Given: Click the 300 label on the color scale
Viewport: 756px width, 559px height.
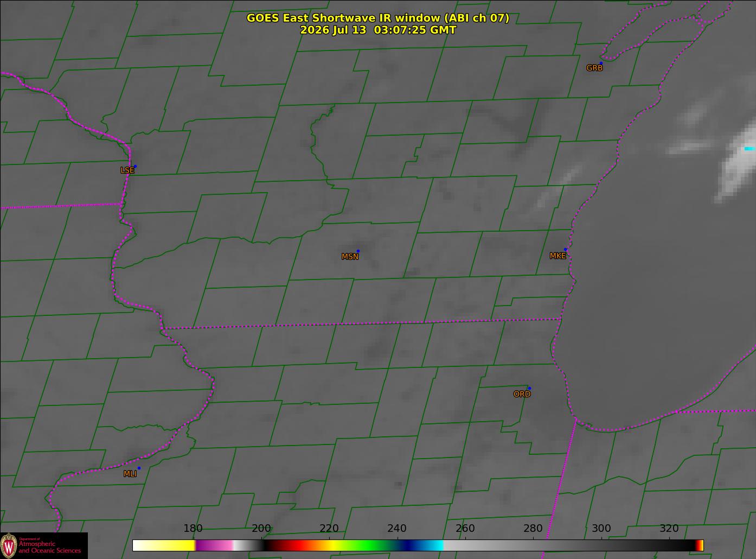Looking at the screenshot, I should pyautogui.click(x=601, y=528).
